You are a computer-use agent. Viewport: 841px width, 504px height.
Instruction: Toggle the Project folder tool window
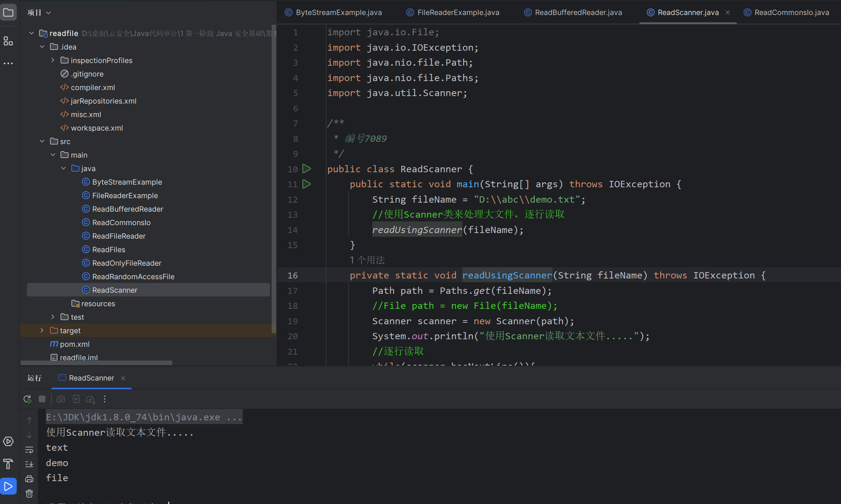[x=8, y=12]
